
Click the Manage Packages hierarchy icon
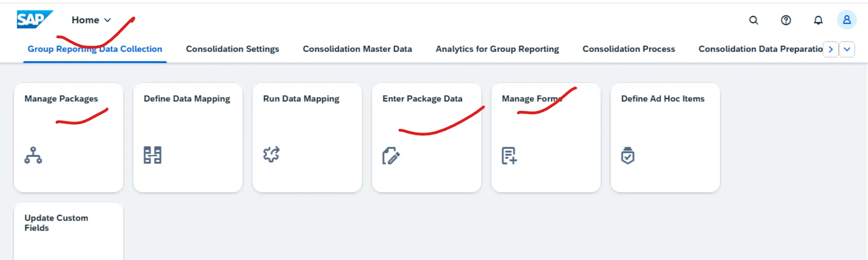[x=33, y=155]
